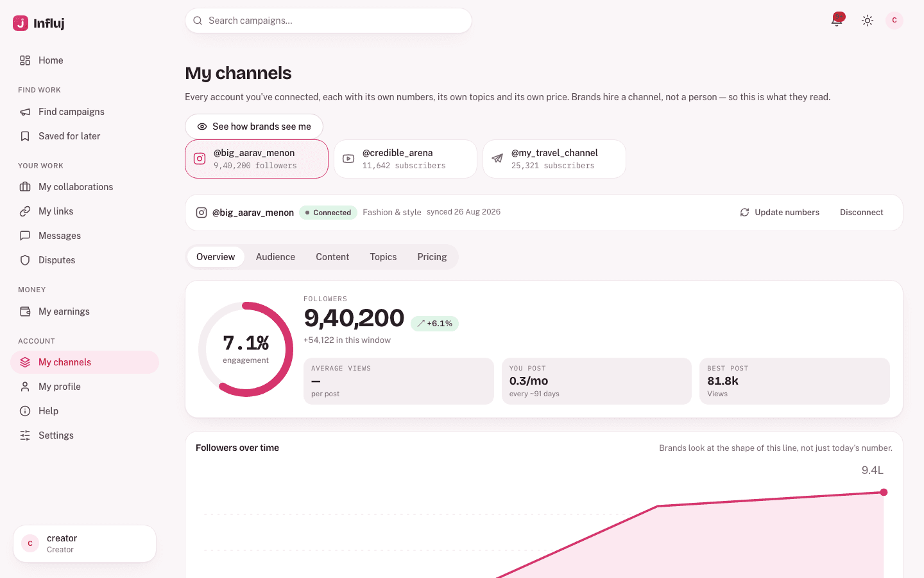Click the 9,40,200 followers count

tap(354, 318)
